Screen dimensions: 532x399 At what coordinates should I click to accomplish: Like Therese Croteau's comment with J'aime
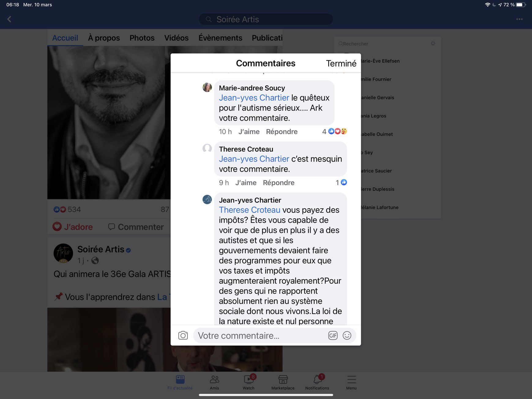(246, 183)
